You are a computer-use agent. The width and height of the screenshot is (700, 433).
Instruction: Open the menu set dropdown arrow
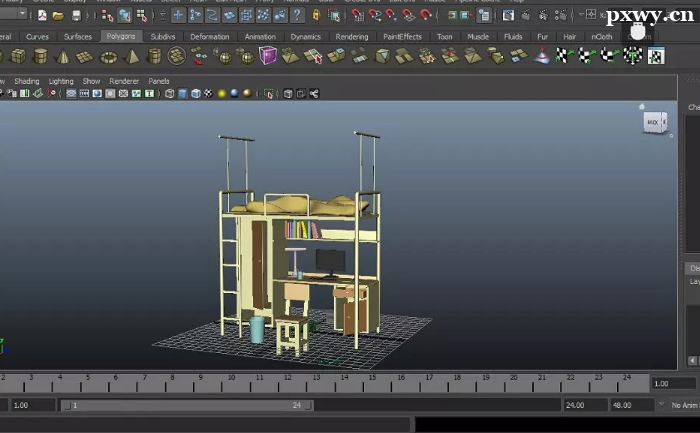tap(22, 14)
